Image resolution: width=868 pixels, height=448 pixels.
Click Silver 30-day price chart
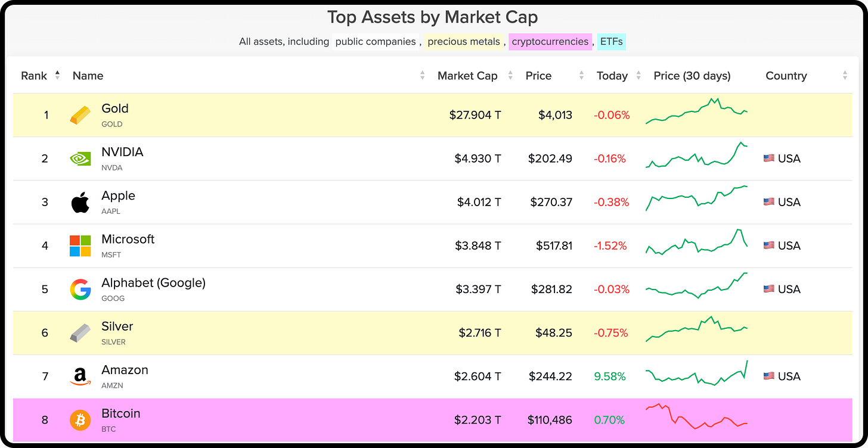click(696, 329)
